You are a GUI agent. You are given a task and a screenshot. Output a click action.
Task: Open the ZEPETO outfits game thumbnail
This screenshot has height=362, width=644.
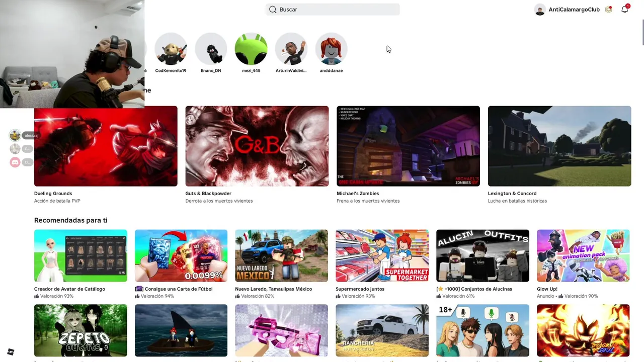click(x=80, y=331)
